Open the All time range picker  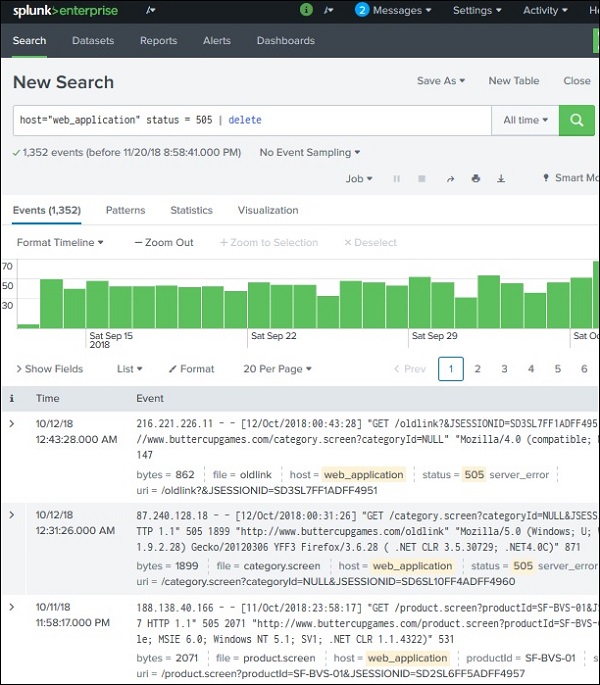[525, 120]
